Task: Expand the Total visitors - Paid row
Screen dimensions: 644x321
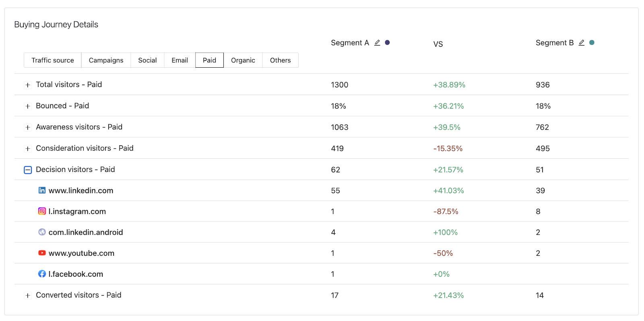Action: [x=28, y=85]
